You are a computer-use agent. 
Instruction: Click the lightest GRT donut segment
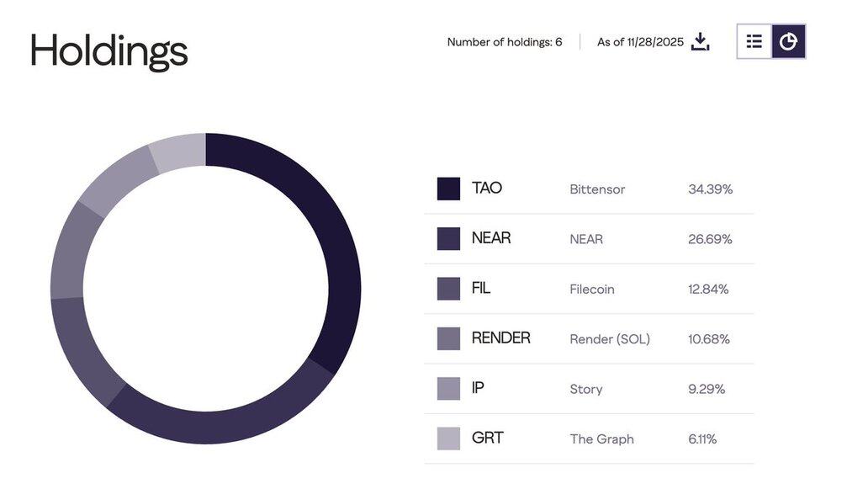click(x=178, y=152)
